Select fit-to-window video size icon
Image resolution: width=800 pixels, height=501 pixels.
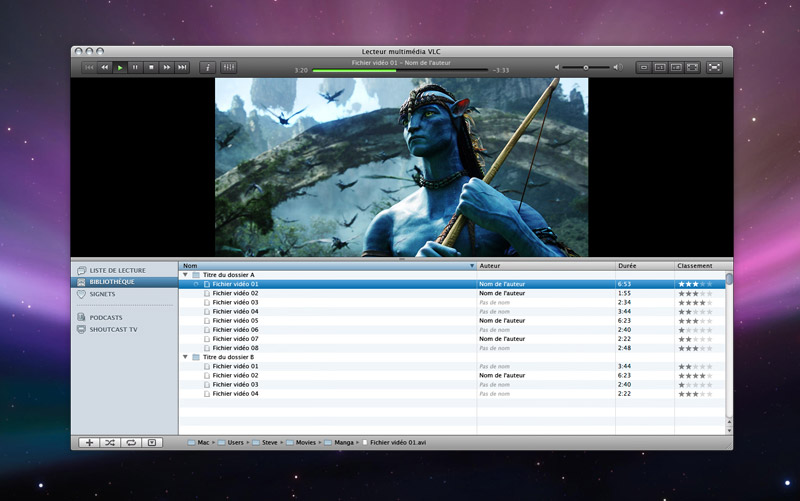coord(692,67)
